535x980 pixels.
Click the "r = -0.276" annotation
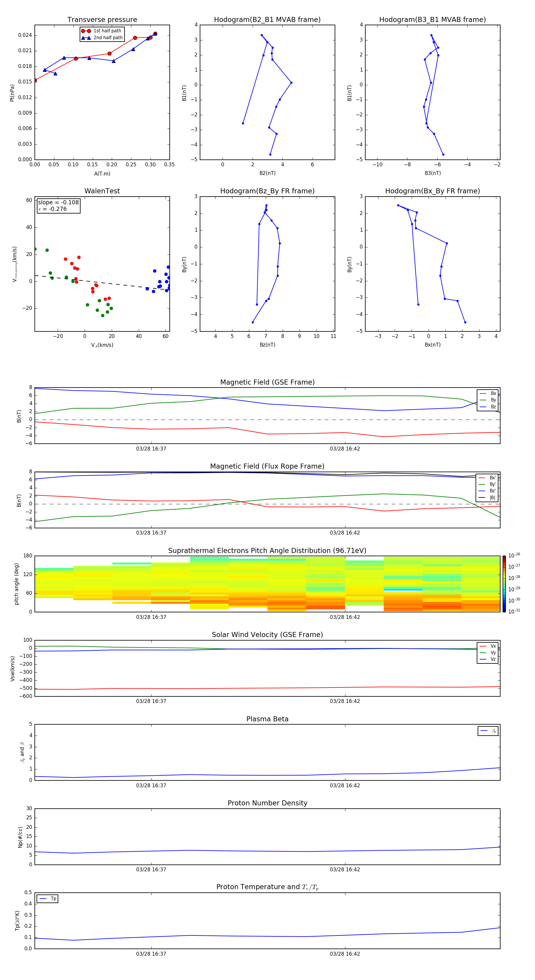(53, 209)
